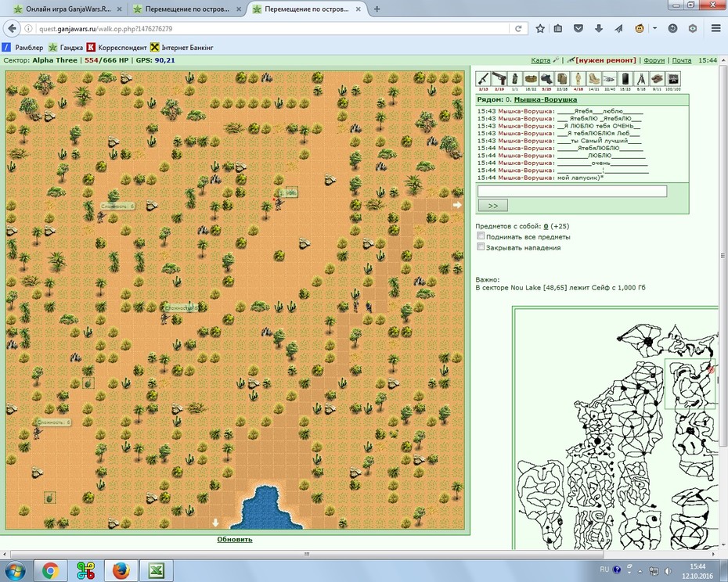This screenshot has height=582, width=728.
Task: Open the bookmarks list icon in toolbar
Action: click(x=558, y=29)
